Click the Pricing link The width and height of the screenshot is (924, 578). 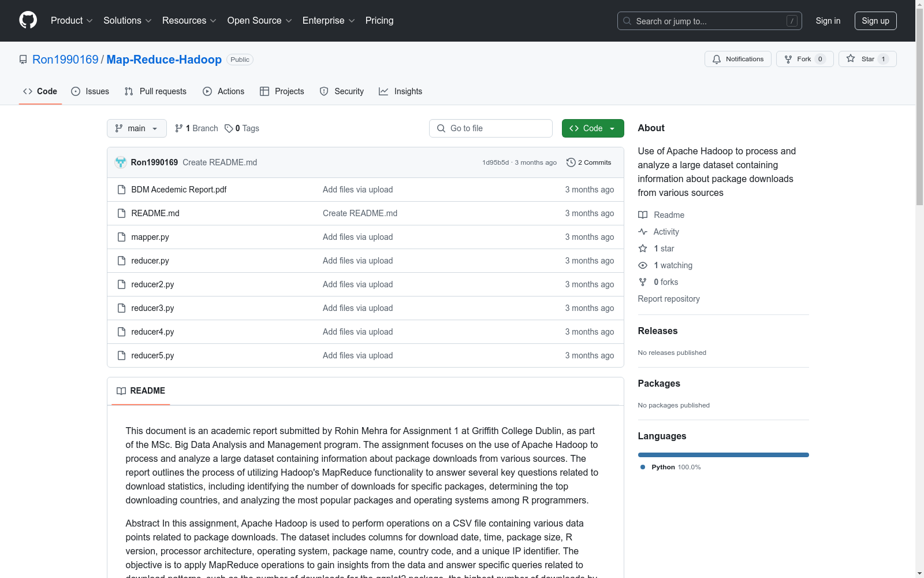(379, 21)
